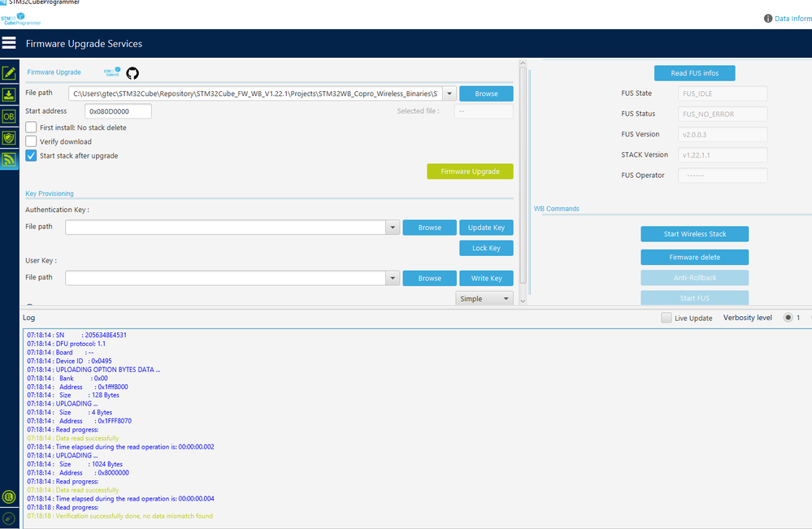812x529 pixels.
Task: Click the Selected file field
Action: tap(484, 111)
